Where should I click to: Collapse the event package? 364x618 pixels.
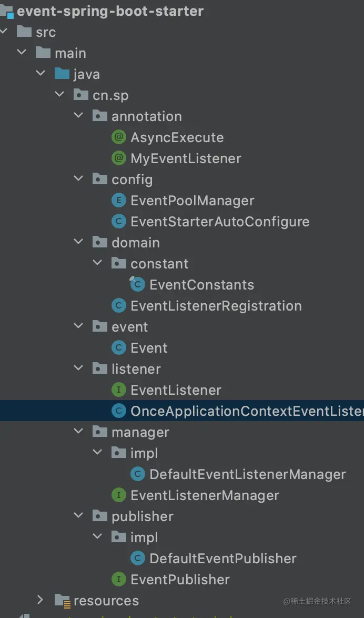(x=78, y=326)
